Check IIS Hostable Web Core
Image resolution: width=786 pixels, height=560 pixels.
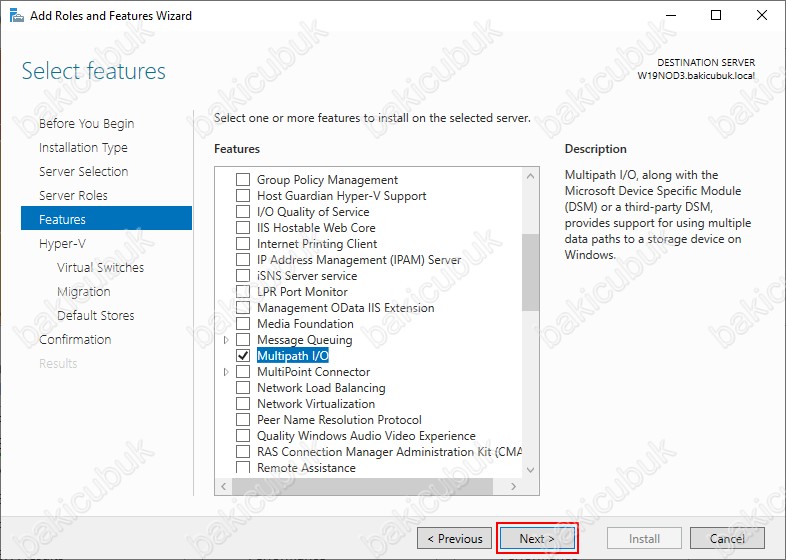point(243,228)
